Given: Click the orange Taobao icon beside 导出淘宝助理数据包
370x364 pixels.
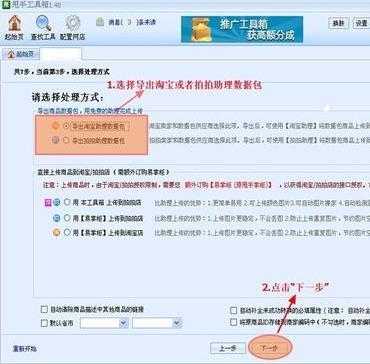Looking at the screenshot, I should [56, 126].
